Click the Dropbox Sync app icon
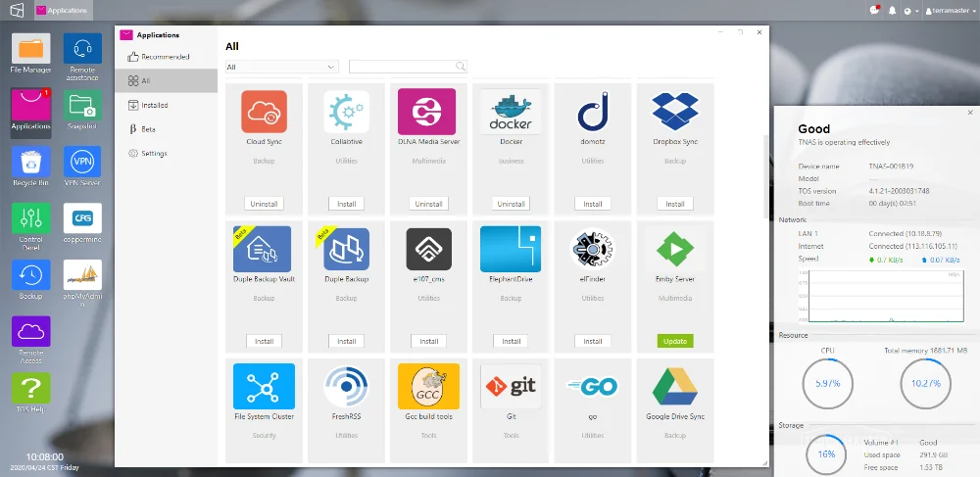The height and width of the screenshot is (477, 980). 675,112
